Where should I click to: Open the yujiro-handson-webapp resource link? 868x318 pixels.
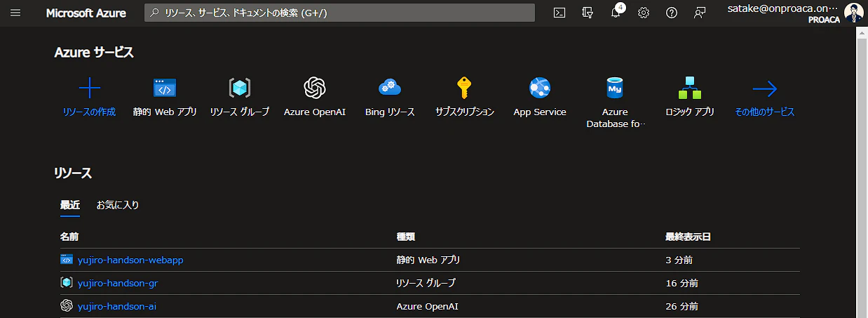[x=130, y=260]
